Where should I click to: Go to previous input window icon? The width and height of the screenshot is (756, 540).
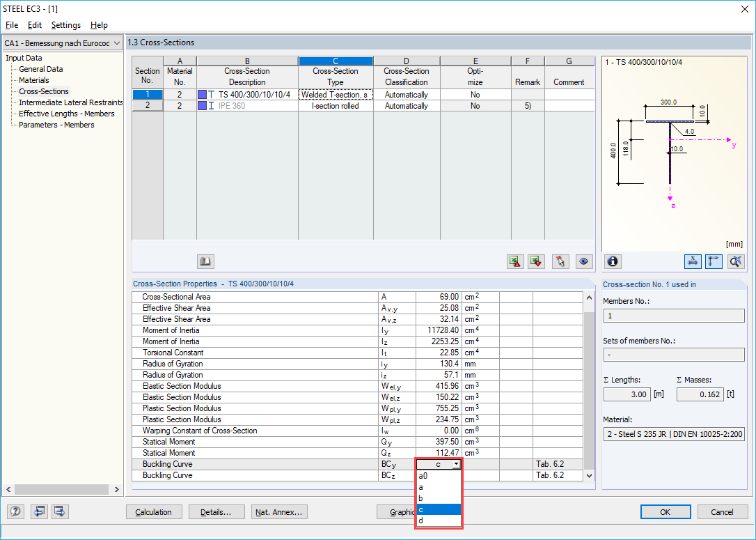(39, 511)
